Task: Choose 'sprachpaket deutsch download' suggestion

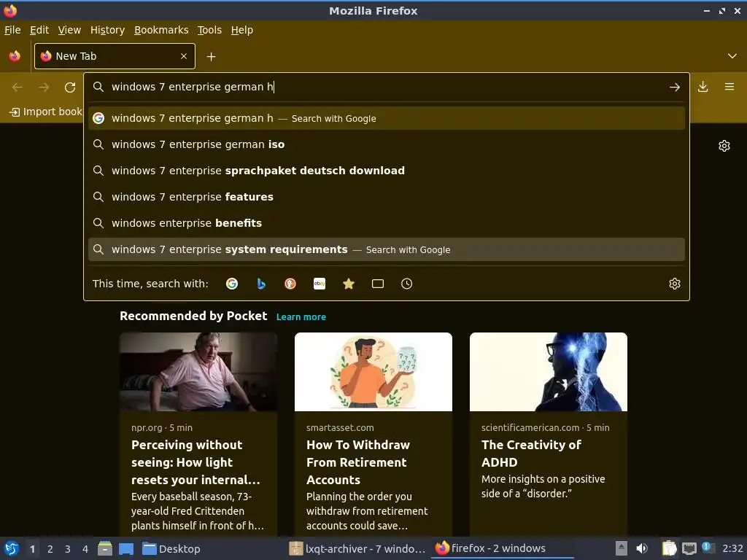Action: [x=387, y=171]
